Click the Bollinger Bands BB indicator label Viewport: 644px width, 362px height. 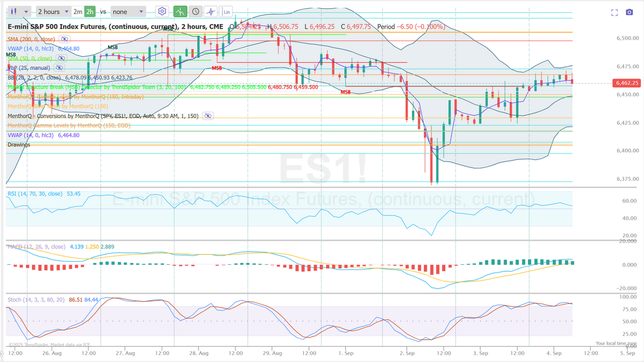33,77
